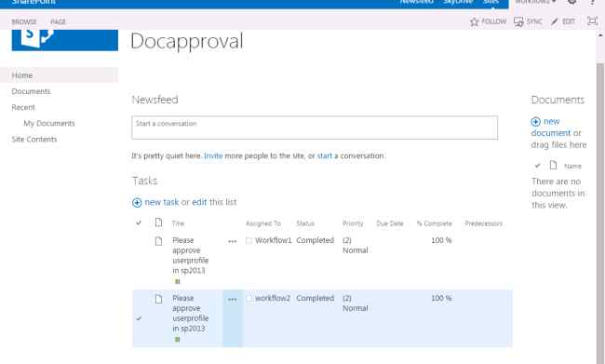
Task: Click the plus icon beside new document
Action: pos(535,122)
